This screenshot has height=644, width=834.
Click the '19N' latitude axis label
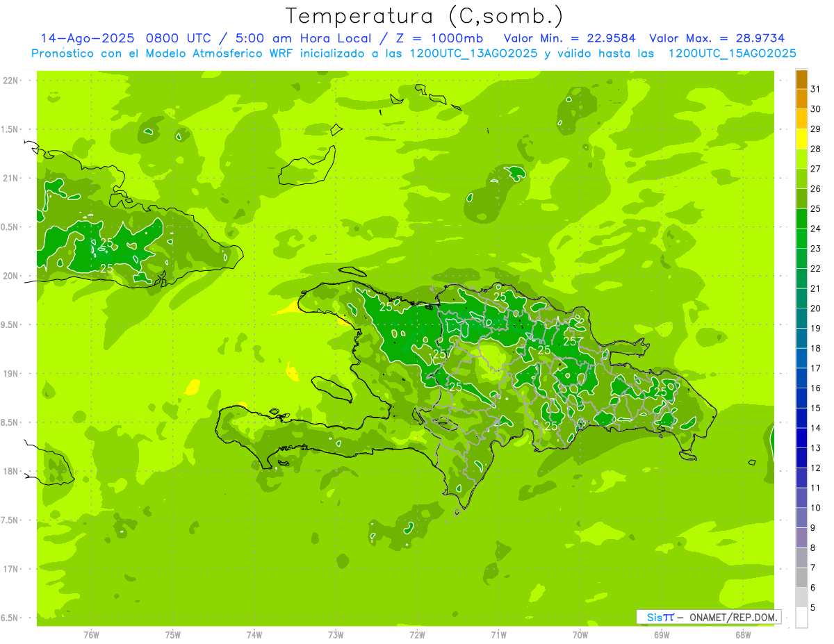pyautogui.click(x=10, y=374)
